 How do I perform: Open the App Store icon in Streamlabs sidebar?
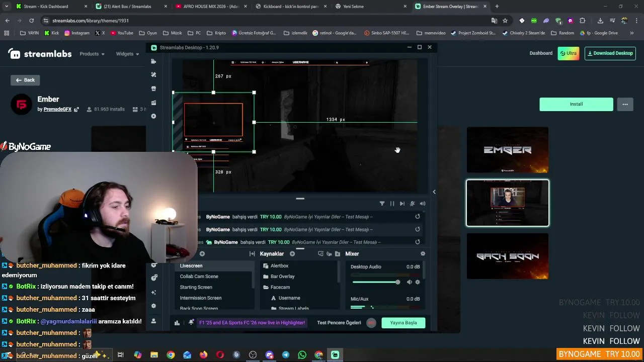153,88
